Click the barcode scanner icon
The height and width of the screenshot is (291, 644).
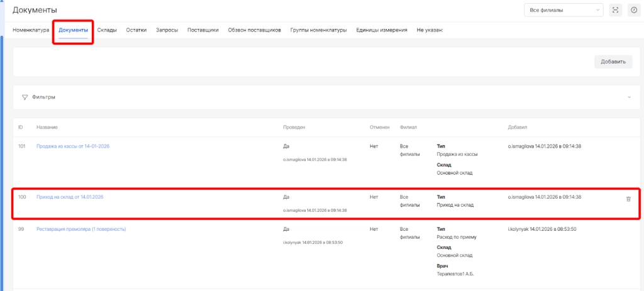coord(615,10)
